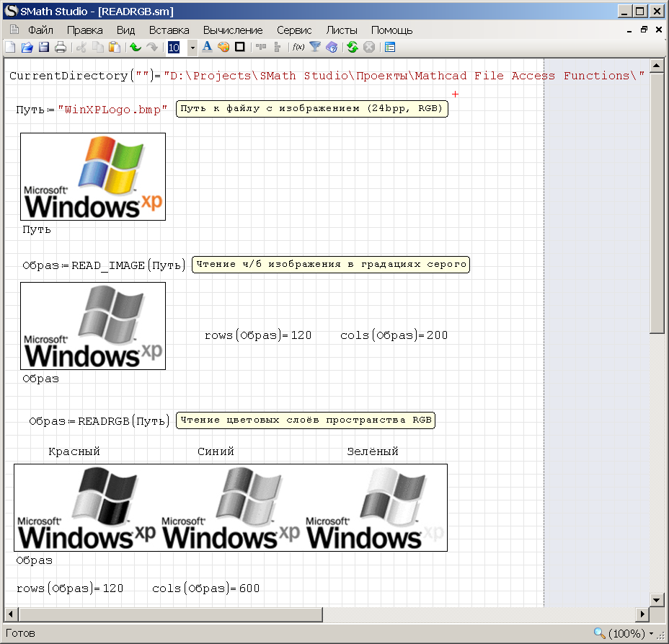The image size is (669, 644).
Task: Print the worksheet with printer icon
Action: tap(61, 48)
